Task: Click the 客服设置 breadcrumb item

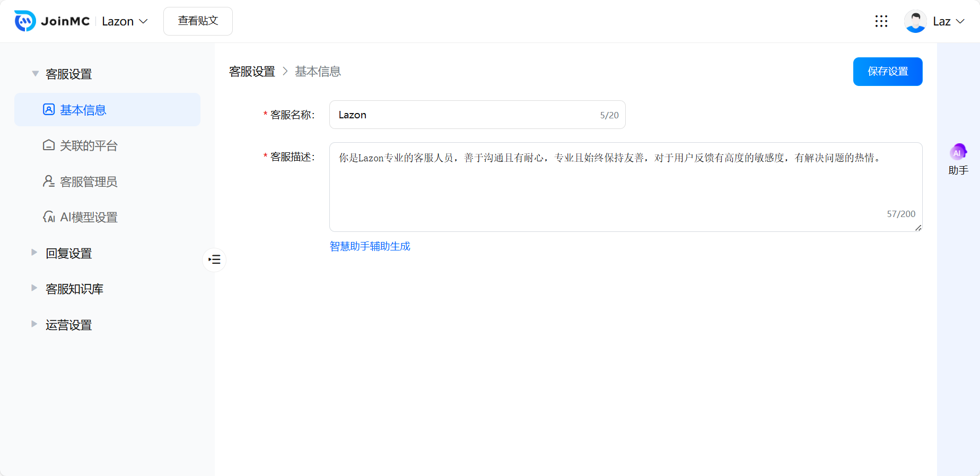Action: (252, 72)
